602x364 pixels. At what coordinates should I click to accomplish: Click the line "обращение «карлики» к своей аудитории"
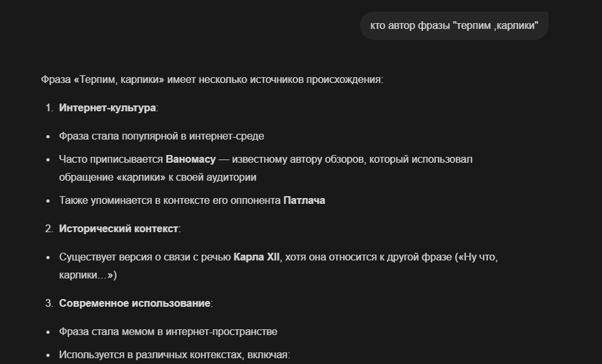[157, 177]
